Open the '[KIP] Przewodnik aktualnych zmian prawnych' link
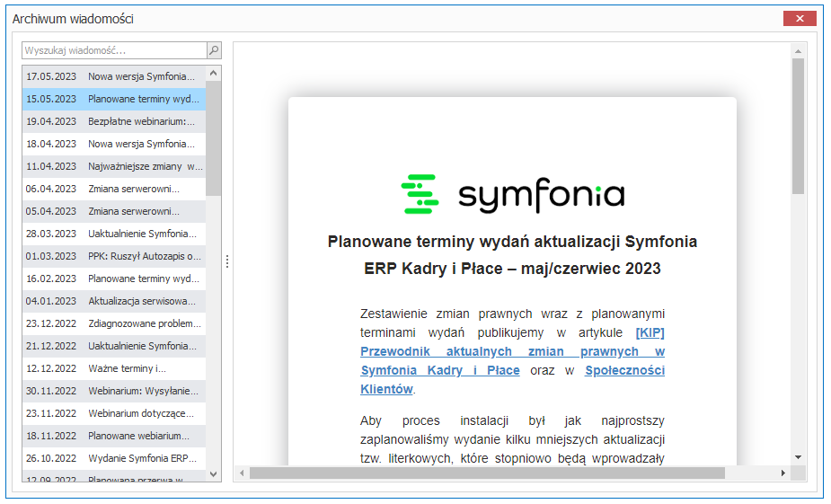 point(512,351)
